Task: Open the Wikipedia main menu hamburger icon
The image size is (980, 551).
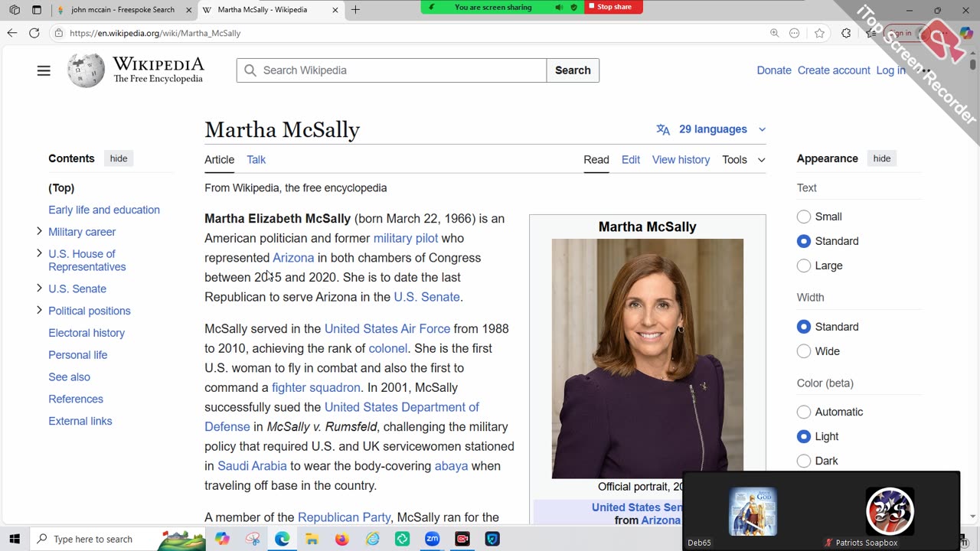Action: point(44,70)
